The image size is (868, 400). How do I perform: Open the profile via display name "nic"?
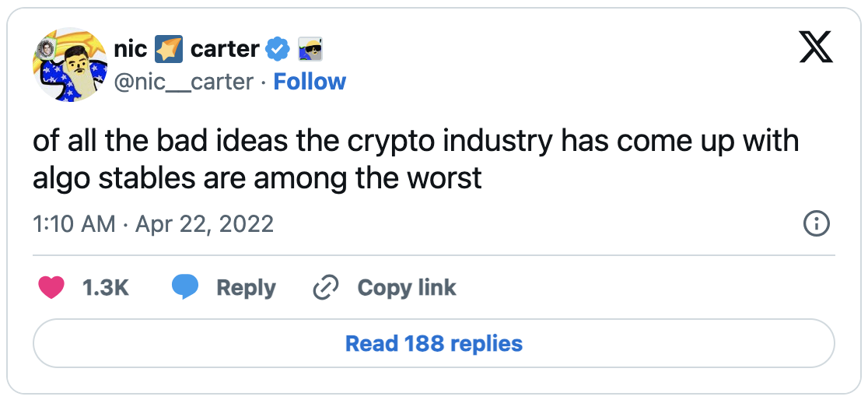click(131, 49)
